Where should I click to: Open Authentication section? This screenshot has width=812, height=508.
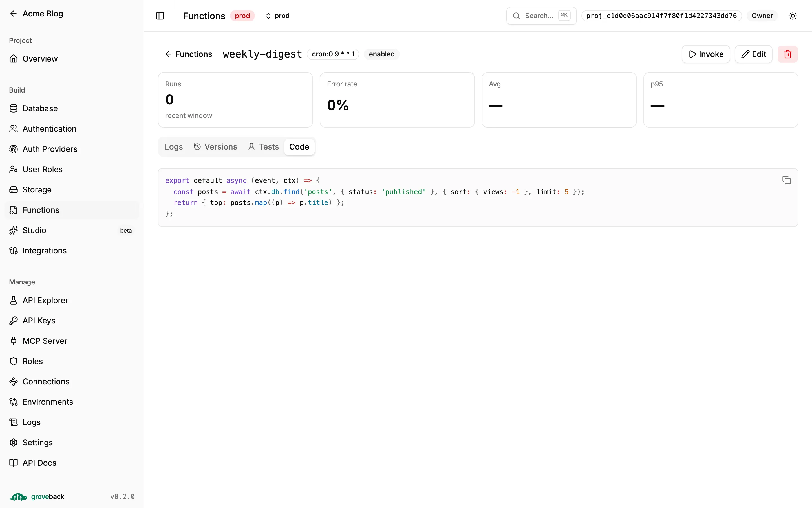tap(72, 129)
